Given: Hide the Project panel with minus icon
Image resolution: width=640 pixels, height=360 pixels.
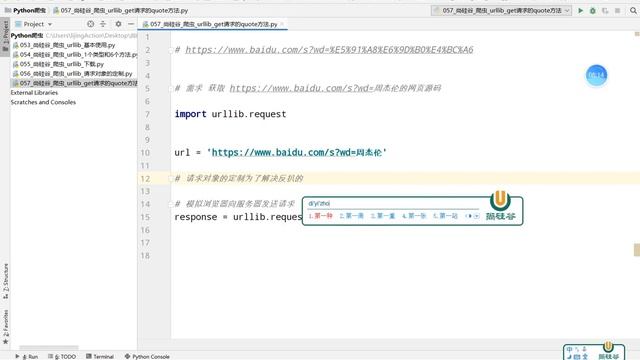Looking at the screenshot, I should click(131, 24).
